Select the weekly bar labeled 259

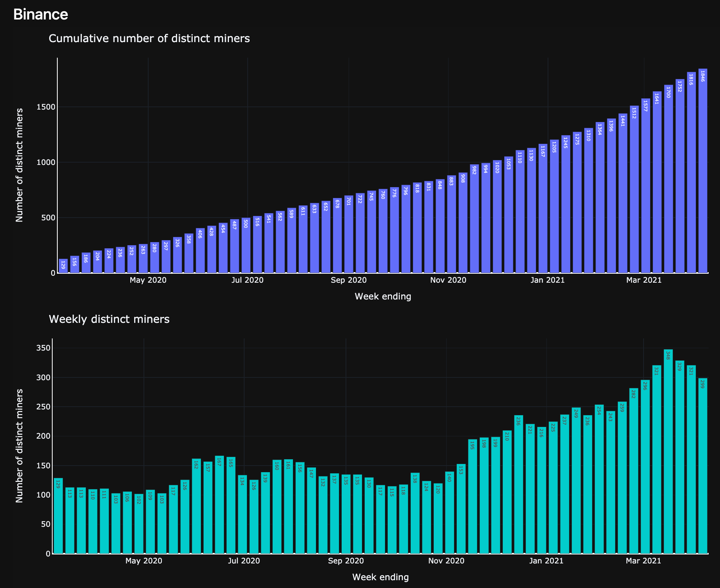622,478
